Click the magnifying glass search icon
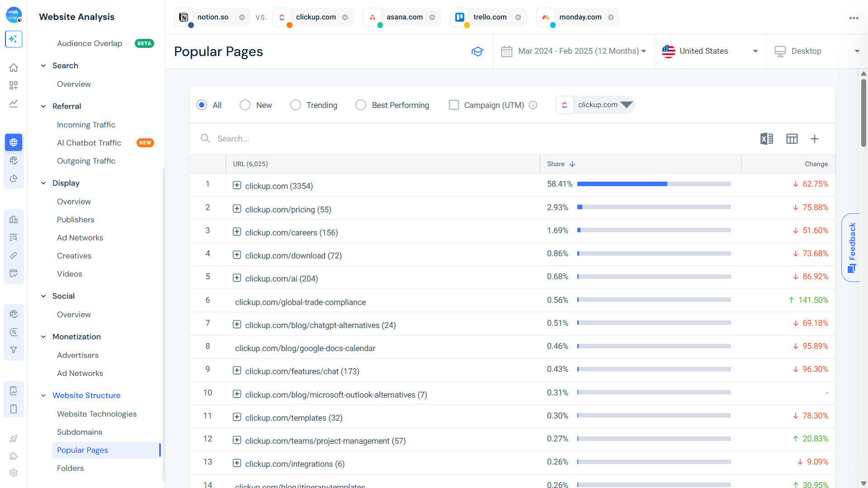This screenshot has width=868, height=488. pyautogui.click(x=205, y=138)
